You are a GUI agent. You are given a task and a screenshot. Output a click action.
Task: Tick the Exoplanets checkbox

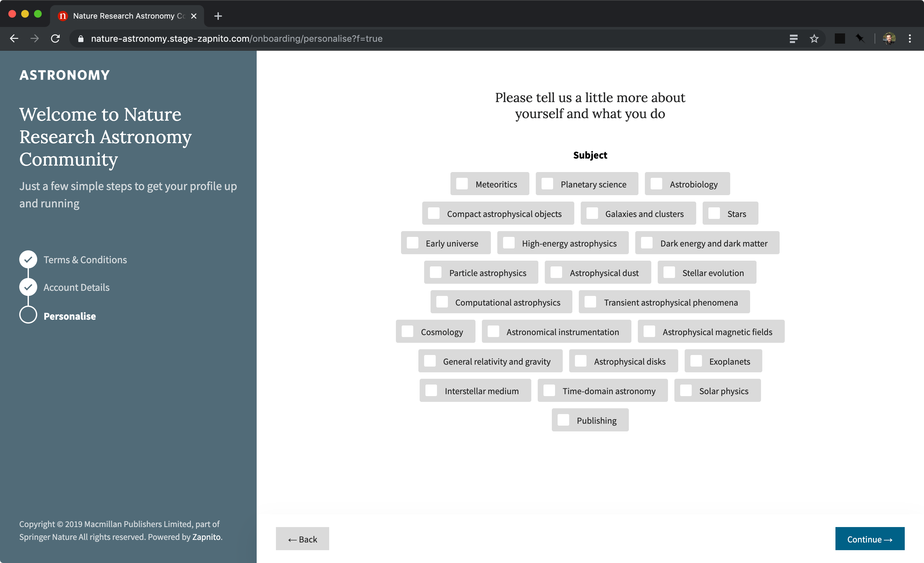click(696, 361)
